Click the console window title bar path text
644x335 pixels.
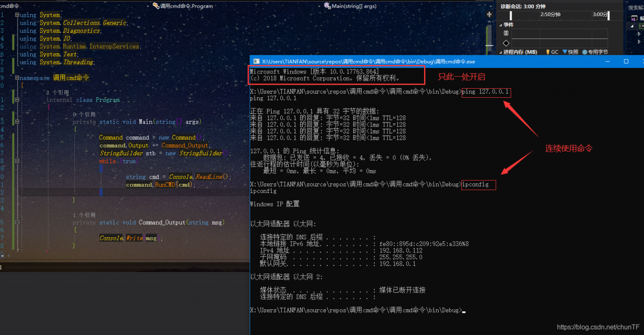[x=368, y=61]
